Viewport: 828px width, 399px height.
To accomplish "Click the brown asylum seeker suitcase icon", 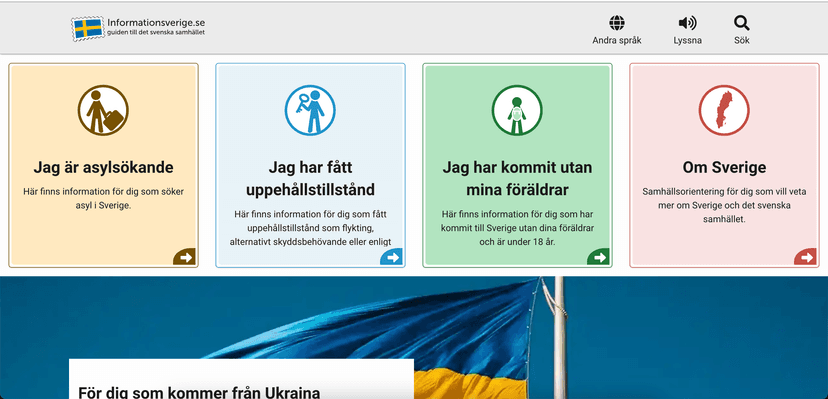I will (x=103, y=110).
